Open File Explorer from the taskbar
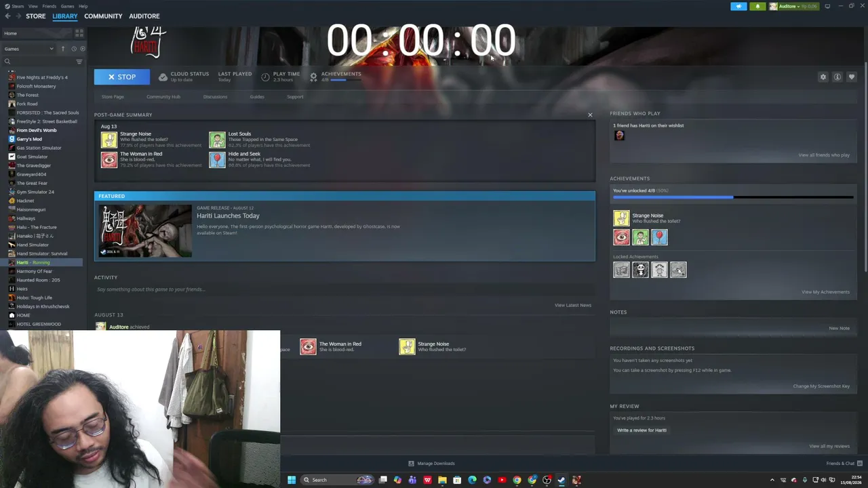Image resolution: width=868 pixels, height=488 pixels. 442,480
